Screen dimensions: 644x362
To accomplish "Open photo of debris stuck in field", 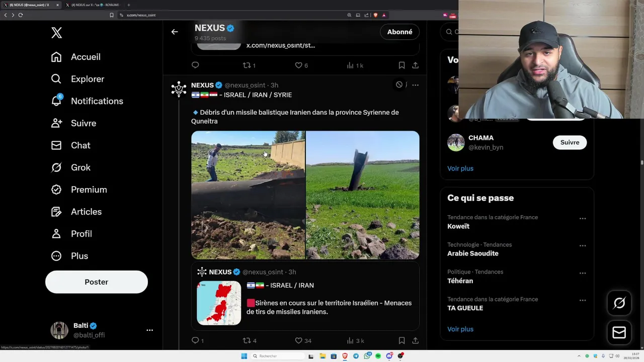I will (363, 195).
